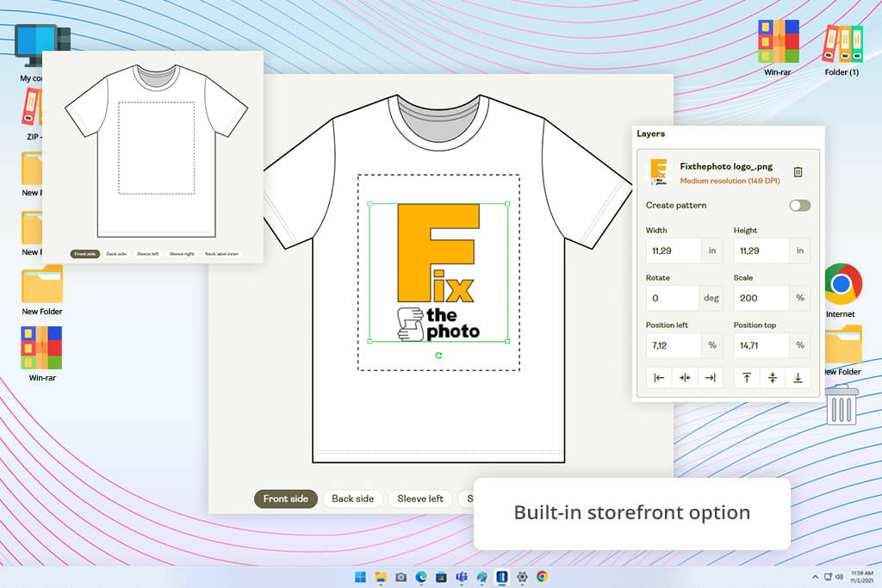Open Settings gear in taskbar
This screenshot has width=882, height=588.
(522, 576)
